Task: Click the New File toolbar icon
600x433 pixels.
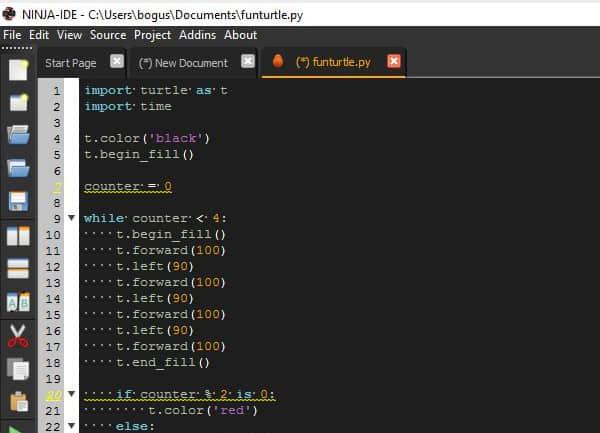Action: click(18, 70)
